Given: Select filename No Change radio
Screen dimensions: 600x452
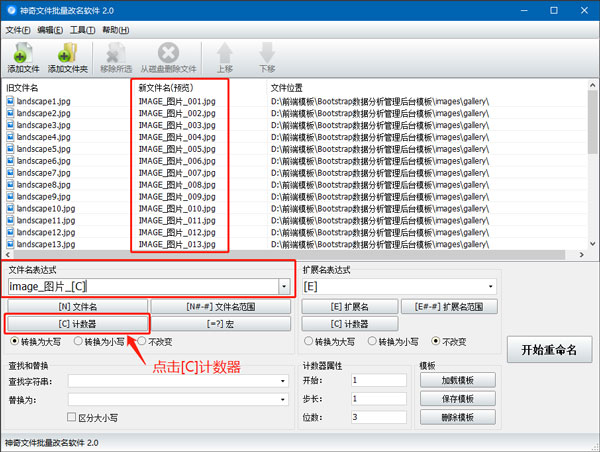Looking at the screenshot, I should click(x=142, y=341).
